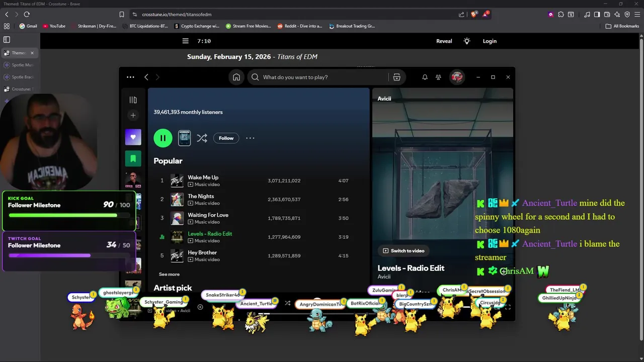
Task: Open the Brave Shields lion icon
Action: [473, 14]
